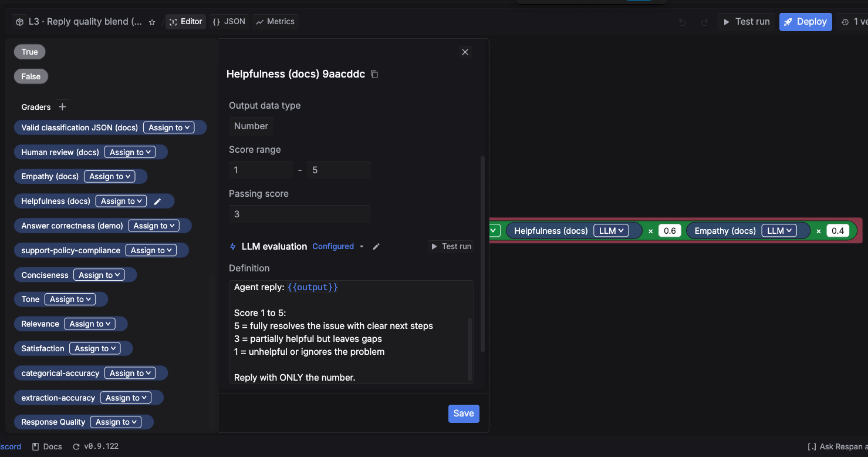Switch to the Editor tab
868x457 pixels.
coord(185,22)
